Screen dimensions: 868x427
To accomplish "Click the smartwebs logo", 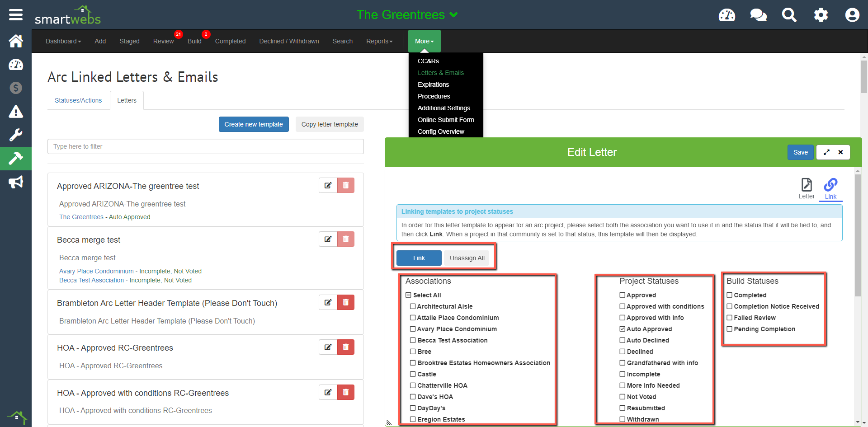I will [x=68, y=16].
